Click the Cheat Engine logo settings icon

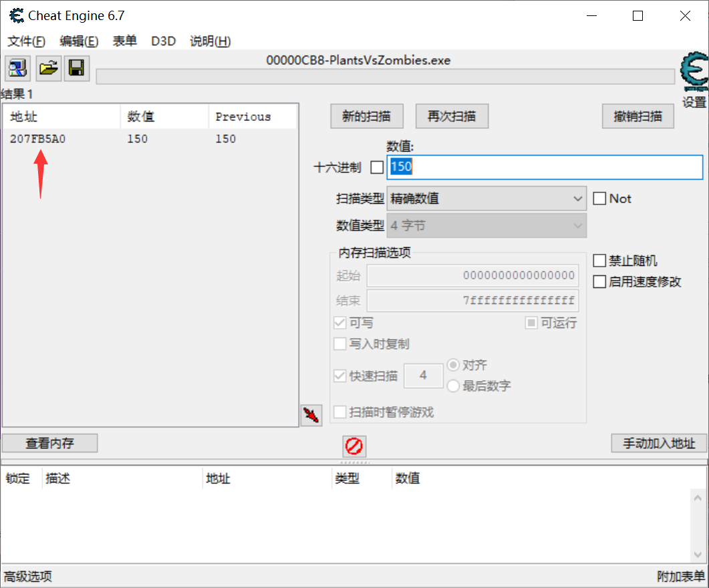pos(694,71)
